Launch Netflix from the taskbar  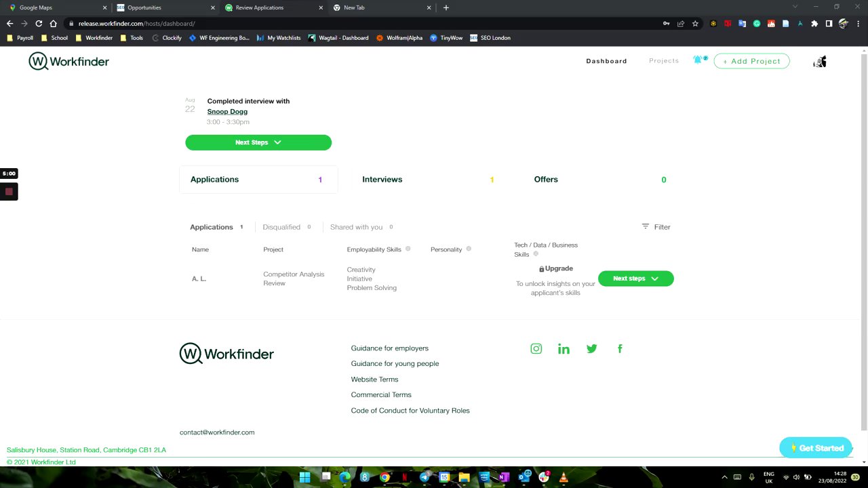point(405,477)
